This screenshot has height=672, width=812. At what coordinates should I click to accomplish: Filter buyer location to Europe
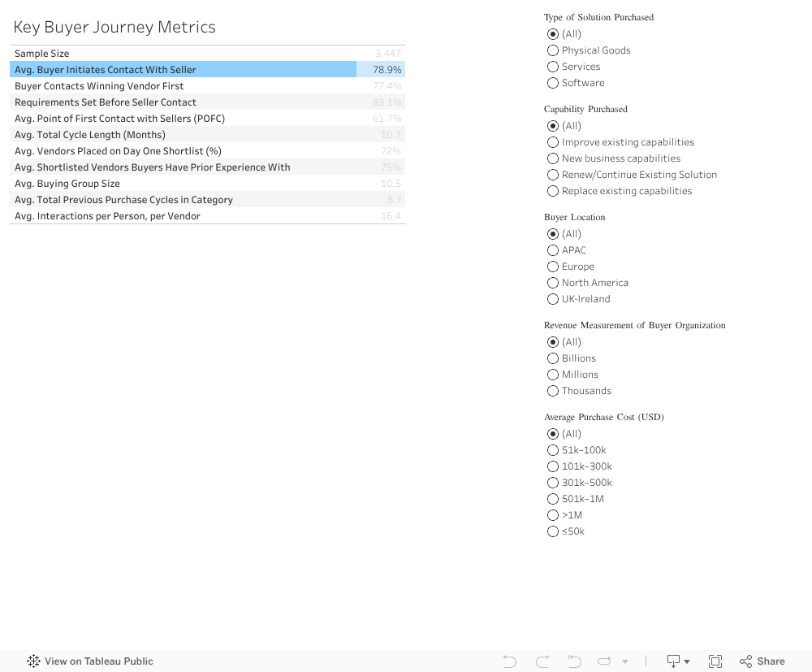tap(552, 267)
